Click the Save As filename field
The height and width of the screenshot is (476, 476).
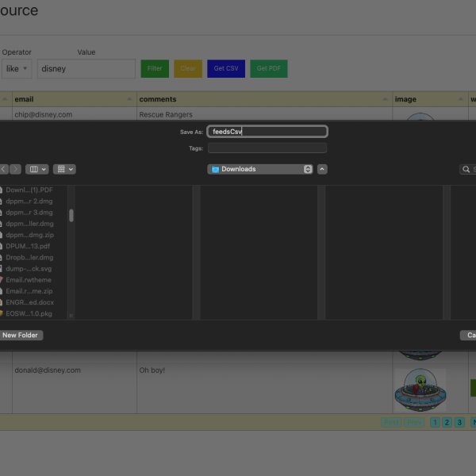pos(267,132)
